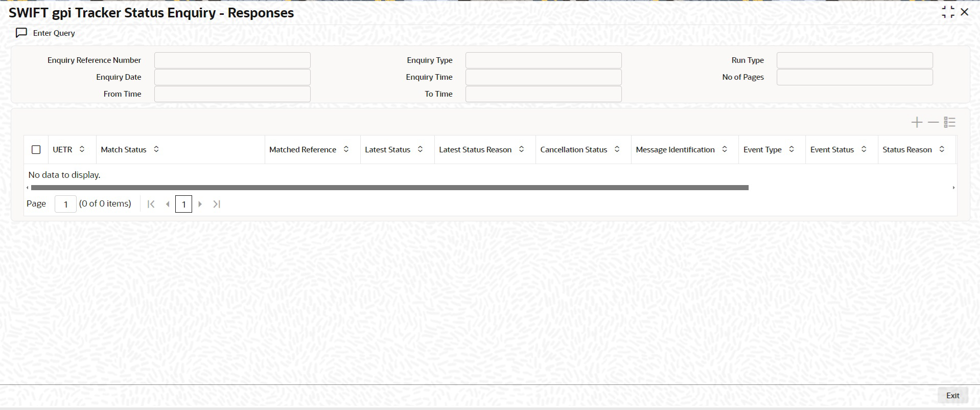Click the Event Status header text
This screenshot has width=980, height=410.
coord(832,150)
